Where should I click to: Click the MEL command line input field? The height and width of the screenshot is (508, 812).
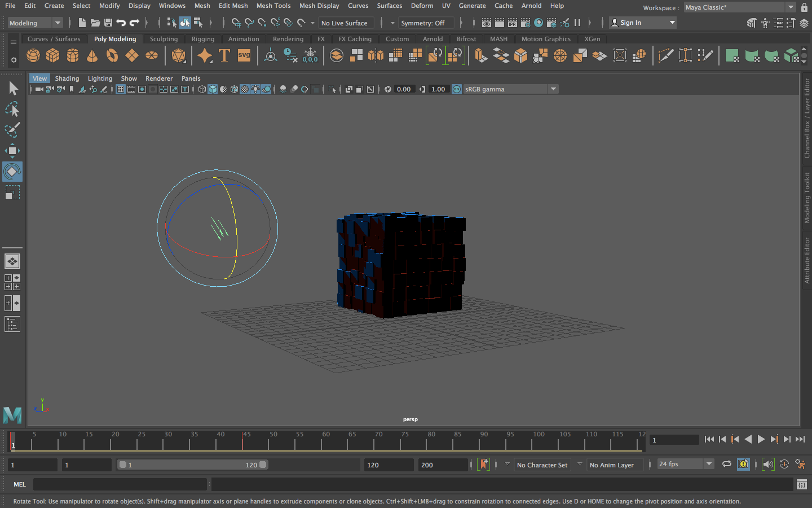tap(120, 484)
